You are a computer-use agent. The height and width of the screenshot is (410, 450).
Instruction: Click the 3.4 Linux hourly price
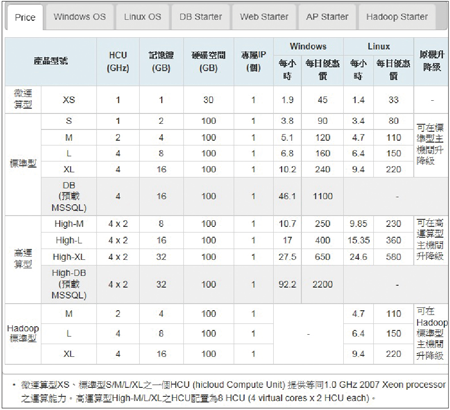(x=358, y=121)
